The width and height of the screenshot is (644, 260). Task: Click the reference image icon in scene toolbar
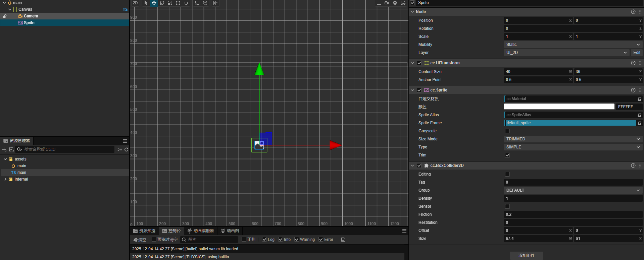pyautogui.click(x=379, y=3)
